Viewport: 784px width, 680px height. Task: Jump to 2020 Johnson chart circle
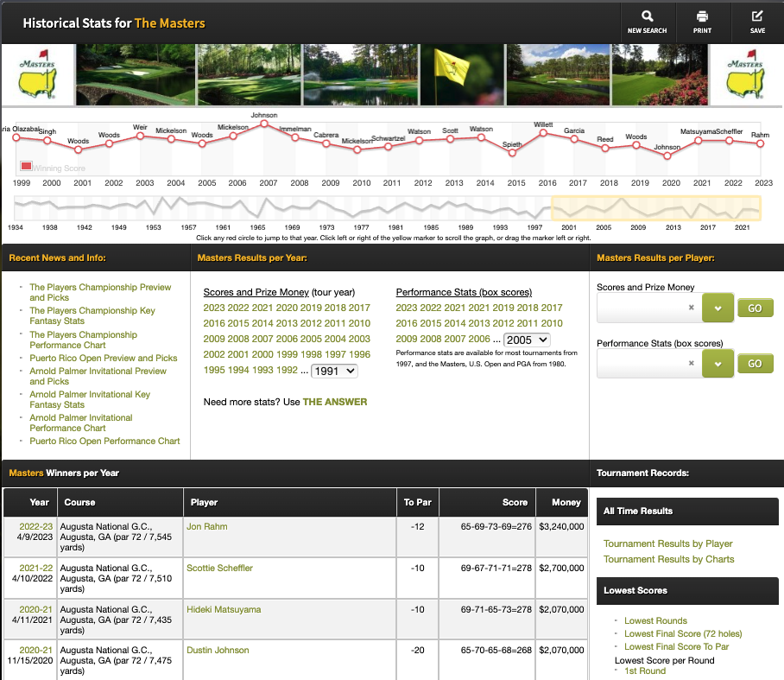point(667,156)
